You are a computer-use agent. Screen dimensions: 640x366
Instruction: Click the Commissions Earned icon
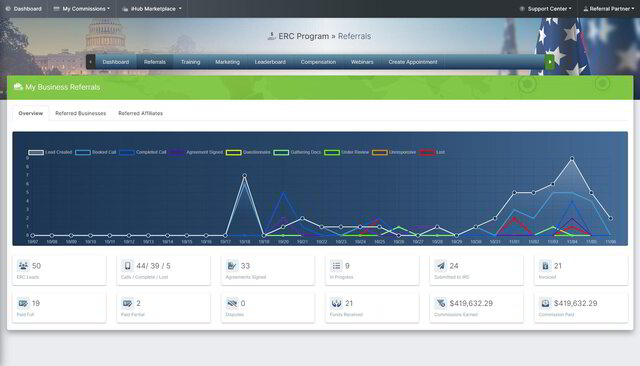point(440,303)
